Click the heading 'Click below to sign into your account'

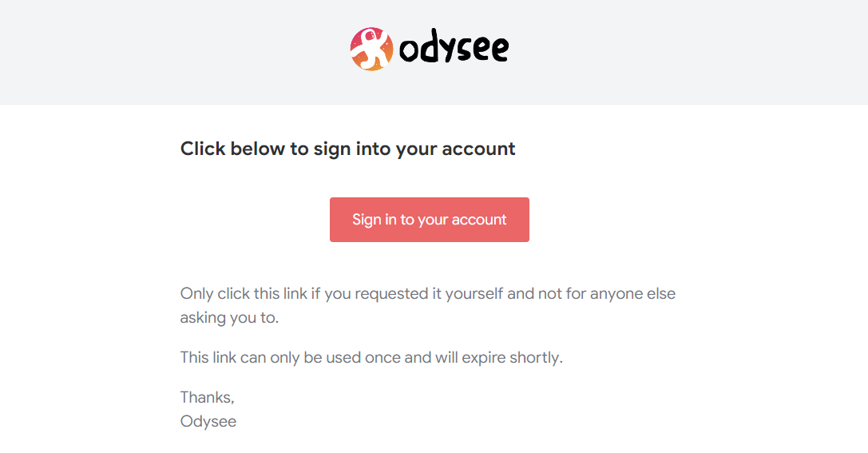click(347, 149)
